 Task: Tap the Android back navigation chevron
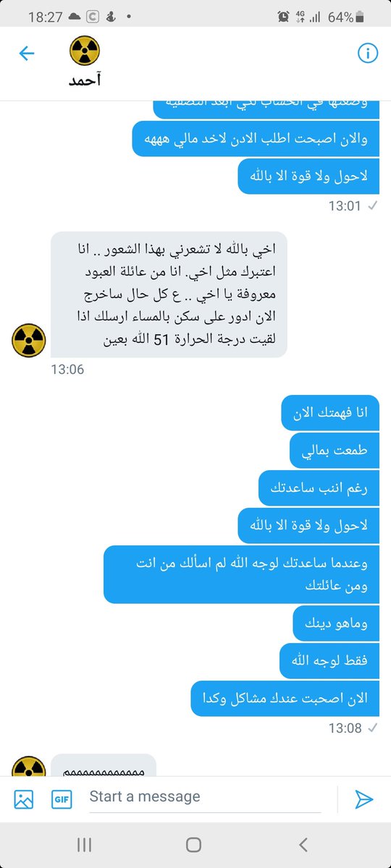[x=303, y=844]
